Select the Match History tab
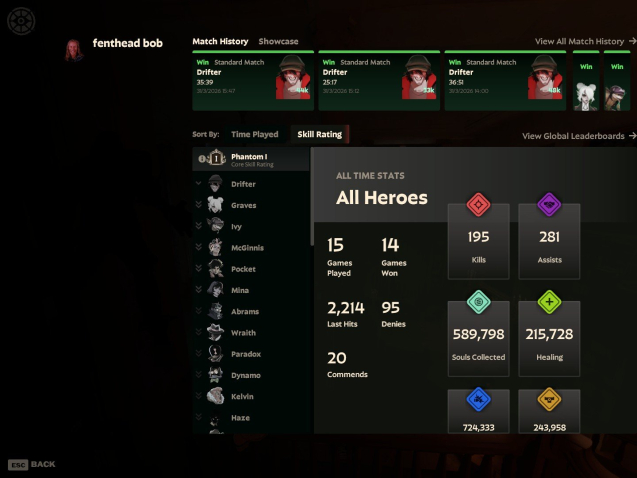 click(x=220, y=41)
